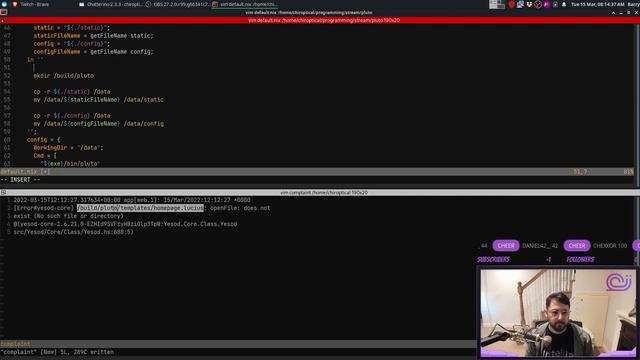The height and width of the screenshot is (360, 640).
Task: Click the purple snail logo in webcam
Action: (x=619, y=282)
